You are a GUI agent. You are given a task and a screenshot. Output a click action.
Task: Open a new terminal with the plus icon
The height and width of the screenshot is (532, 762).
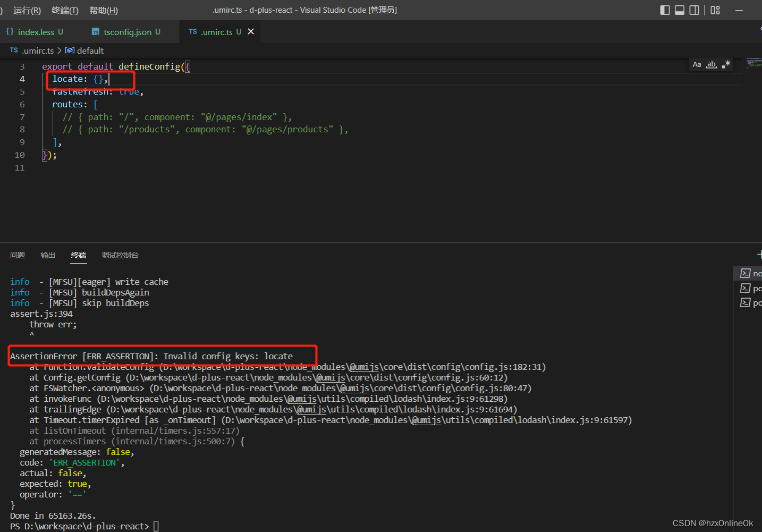click(760, 255)
